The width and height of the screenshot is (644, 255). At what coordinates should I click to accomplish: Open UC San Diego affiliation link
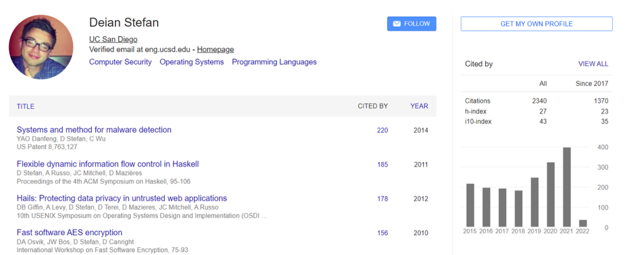(113, 39)
